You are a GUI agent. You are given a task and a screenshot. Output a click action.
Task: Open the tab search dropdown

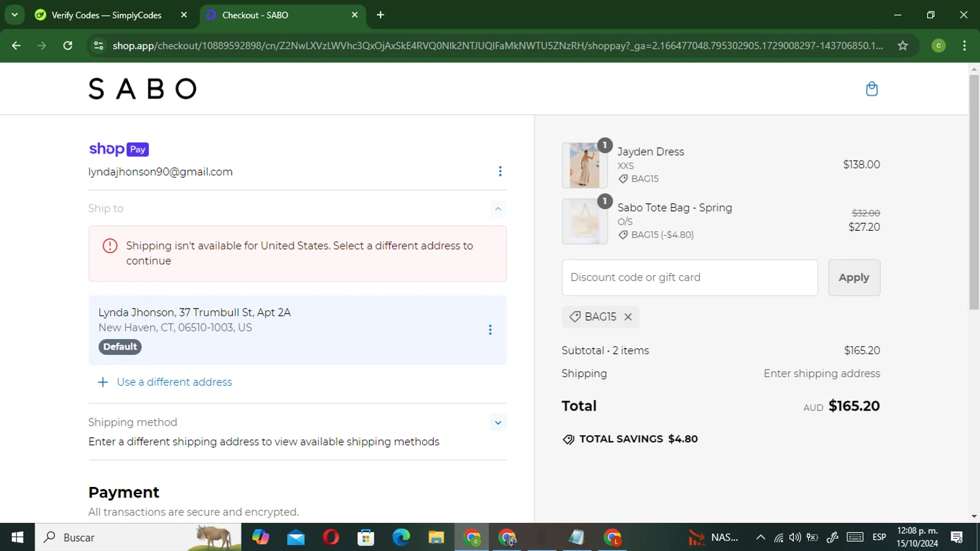14,14
